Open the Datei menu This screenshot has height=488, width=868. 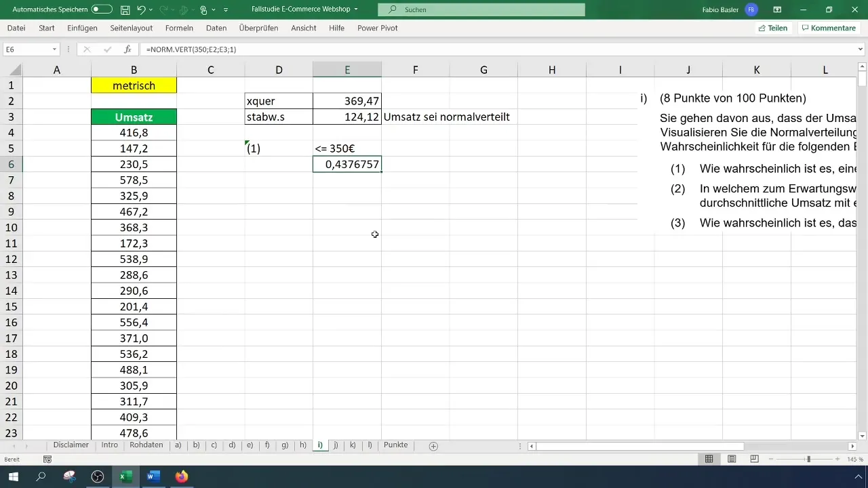16,28
